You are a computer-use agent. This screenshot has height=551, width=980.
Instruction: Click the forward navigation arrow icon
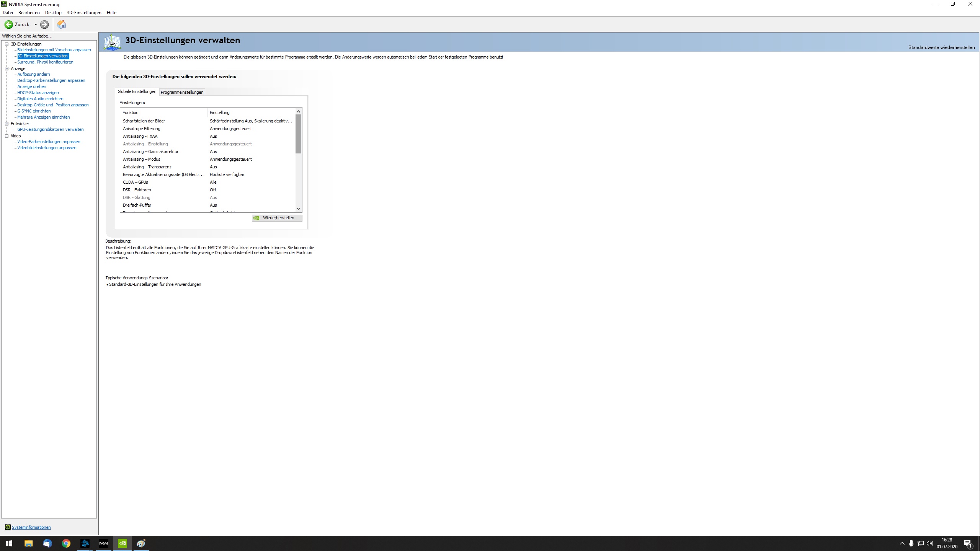pos(44,24)
